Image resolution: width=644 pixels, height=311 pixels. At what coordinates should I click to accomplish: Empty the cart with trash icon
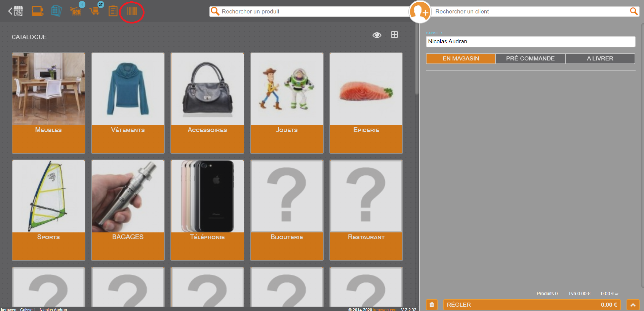click(432, 305)
